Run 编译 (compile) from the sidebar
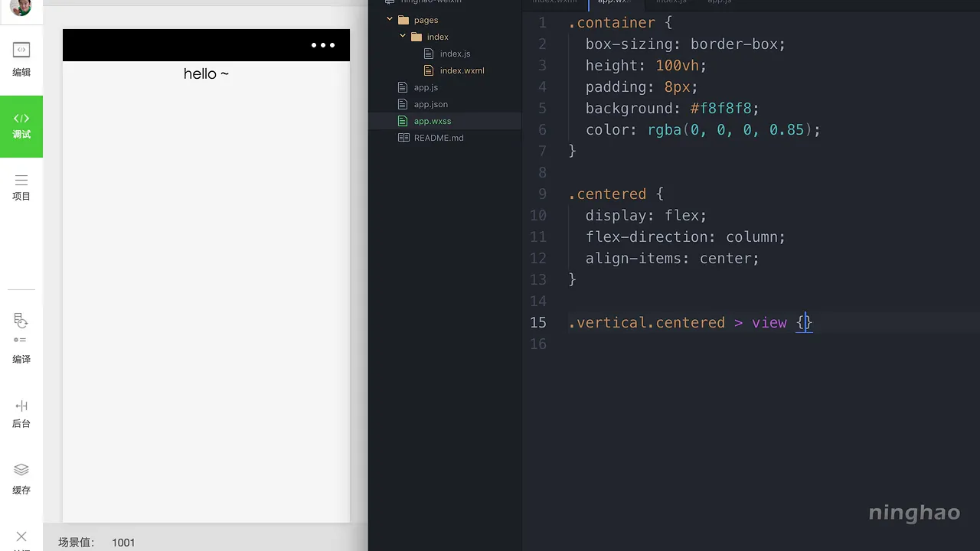Viewport: 980px width, 551px height. 21,338
